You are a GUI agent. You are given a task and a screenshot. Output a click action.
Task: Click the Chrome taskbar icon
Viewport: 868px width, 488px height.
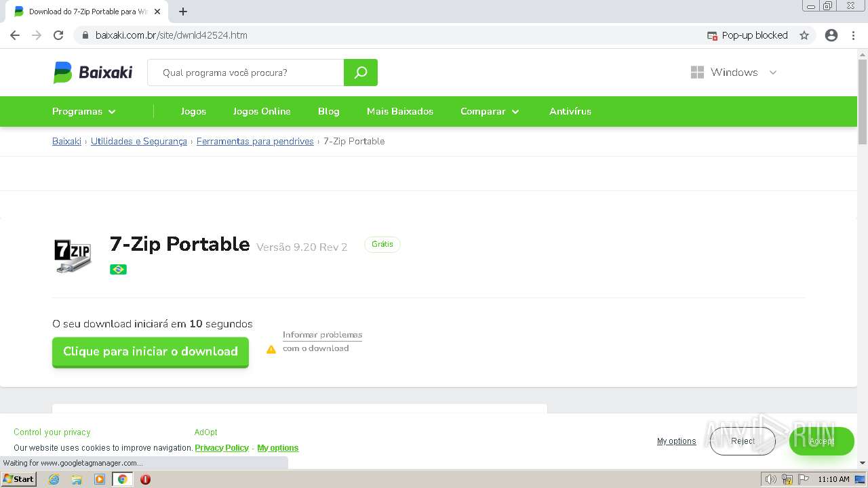point(123,479)
